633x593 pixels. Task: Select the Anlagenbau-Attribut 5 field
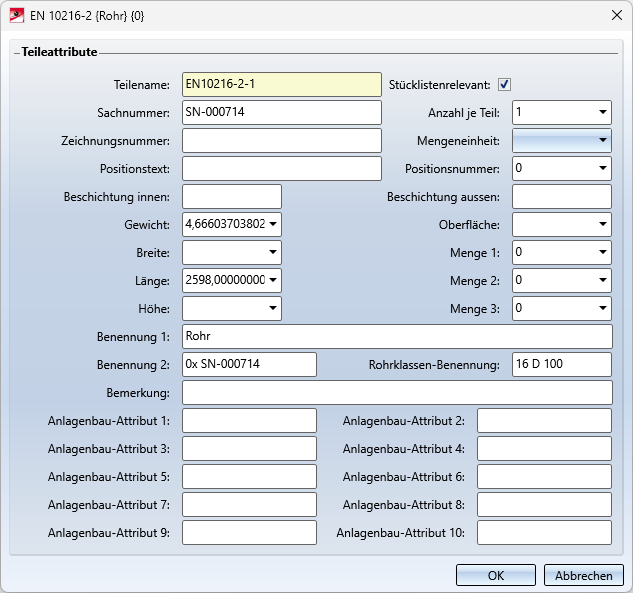(249, 477)
